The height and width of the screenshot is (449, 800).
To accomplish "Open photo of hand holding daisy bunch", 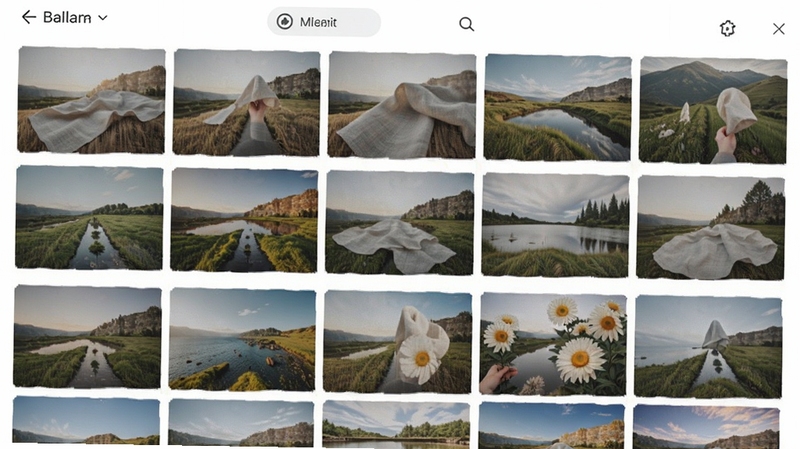I will (x=553, y=344).
